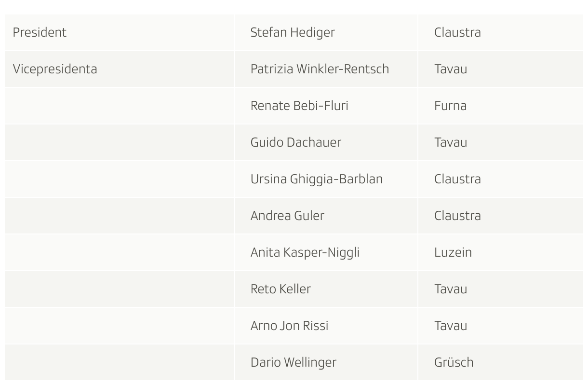Screen dimensions: 588x385
Task: Click on Dario Wellinger
Action: coord(293,362)
